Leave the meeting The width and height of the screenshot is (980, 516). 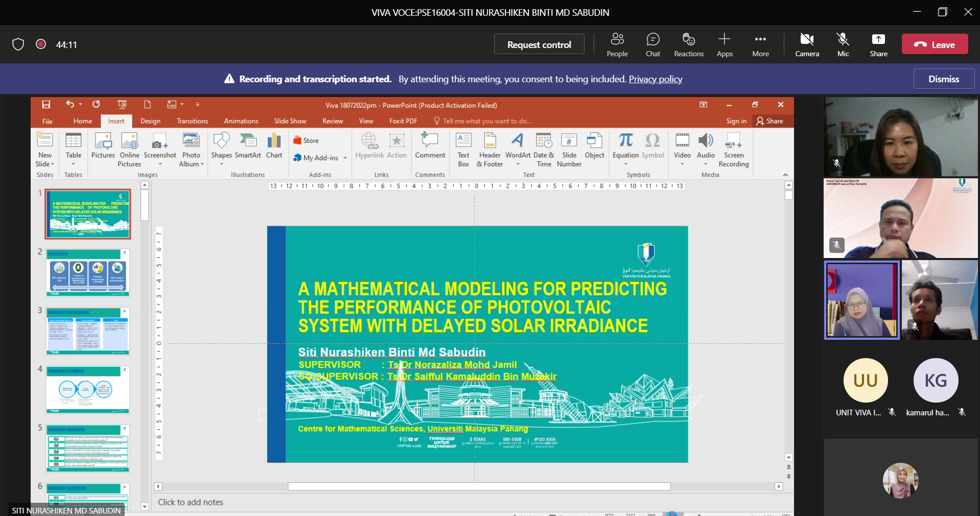[x=935, y=44]
